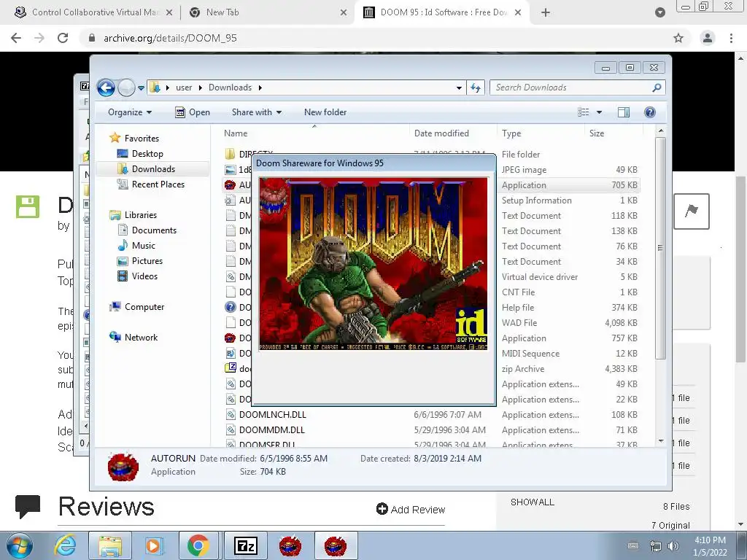This screenshot has height=560, width=747.
Task: Click the Explorer Back navigation arrow
Action: pos(107,87)
